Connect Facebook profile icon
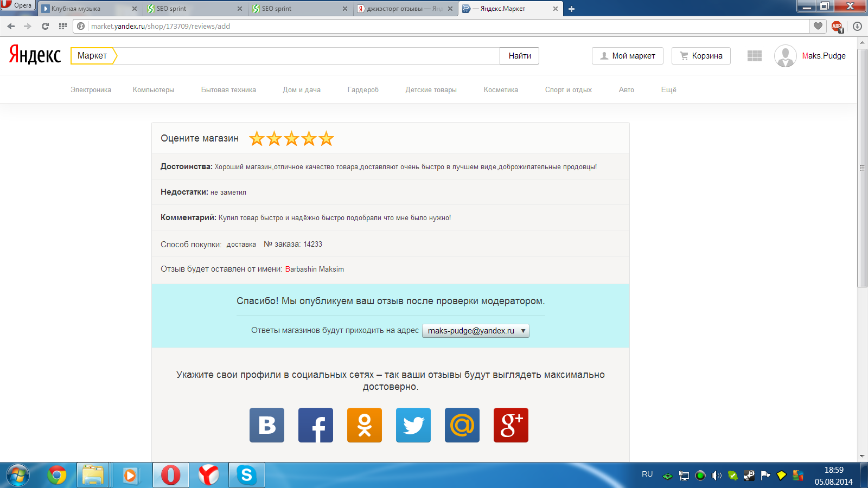This screenshot has height=488, width=868. coord(316,425)
